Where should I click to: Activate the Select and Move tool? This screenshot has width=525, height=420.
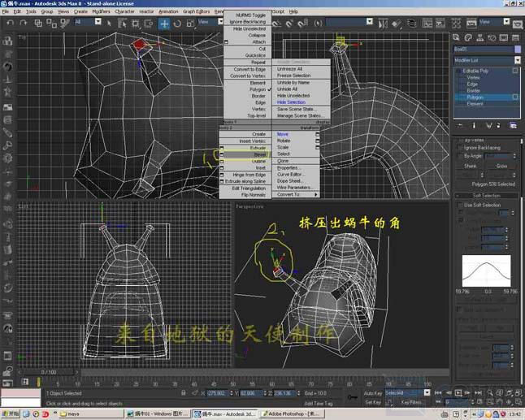164,24
